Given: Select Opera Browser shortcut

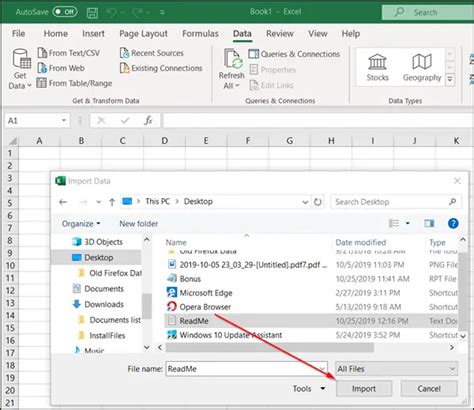Looking at the screenshot, I should (199, 307).
